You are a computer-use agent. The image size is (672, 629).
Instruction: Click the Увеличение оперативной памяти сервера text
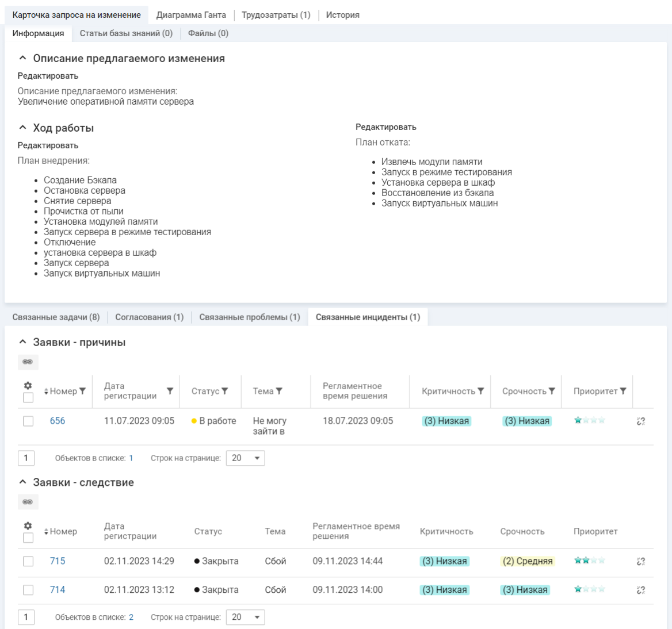click(x=106, y=101)
